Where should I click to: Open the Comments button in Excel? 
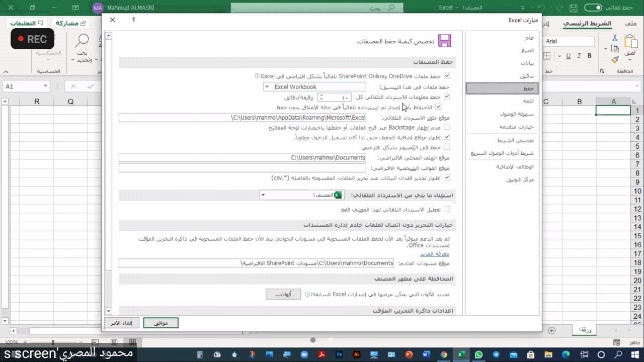[x=27, y=23]
